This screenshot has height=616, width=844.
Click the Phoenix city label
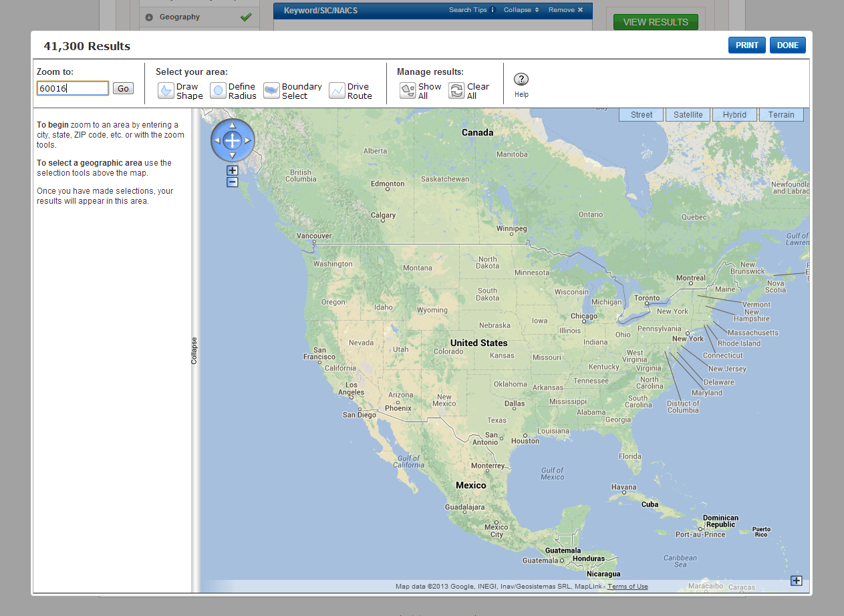point(398,408)
